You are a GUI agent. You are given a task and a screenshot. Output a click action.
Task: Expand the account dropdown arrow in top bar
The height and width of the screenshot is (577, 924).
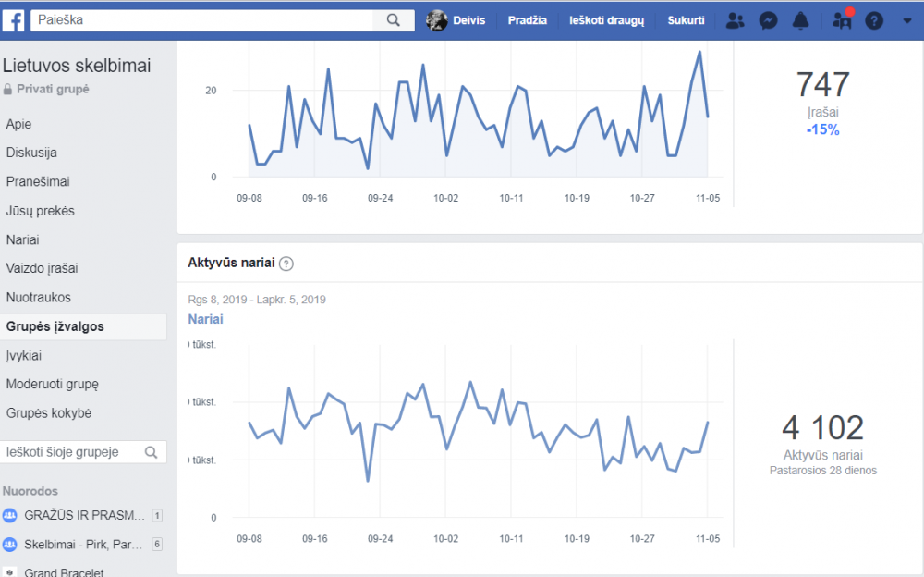pos(907,20)
